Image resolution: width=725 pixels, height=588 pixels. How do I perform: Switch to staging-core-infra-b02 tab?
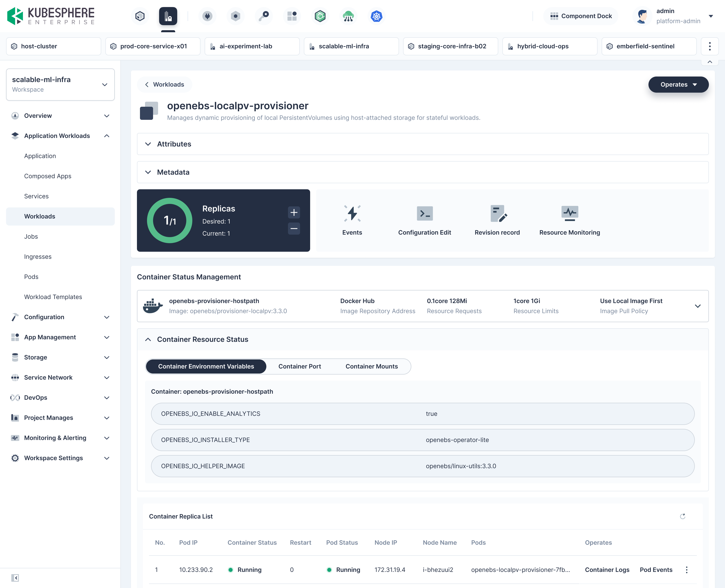[451, 46]
